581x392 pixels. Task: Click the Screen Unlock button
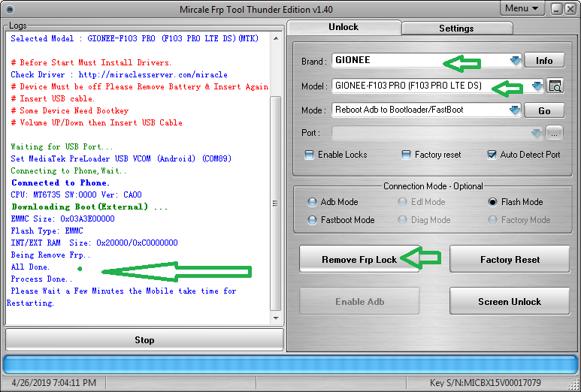coord(510,301)
